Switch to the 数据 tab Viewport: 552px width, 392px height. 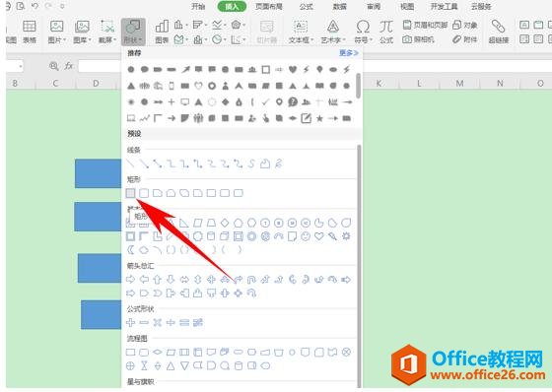point(340,6)
